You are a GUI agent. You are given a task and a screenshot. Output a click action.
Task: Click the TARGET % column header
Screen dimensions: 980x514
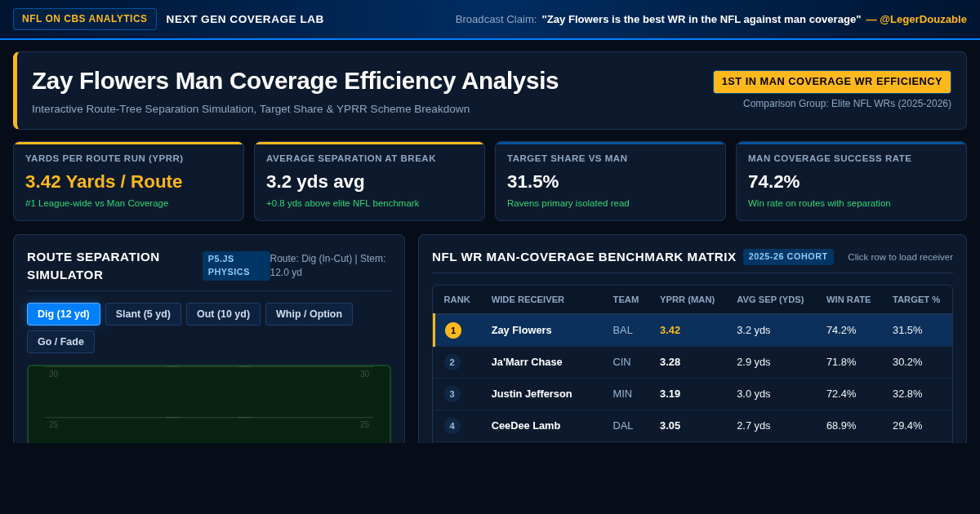pyautogui.click(x=916, y=299)
